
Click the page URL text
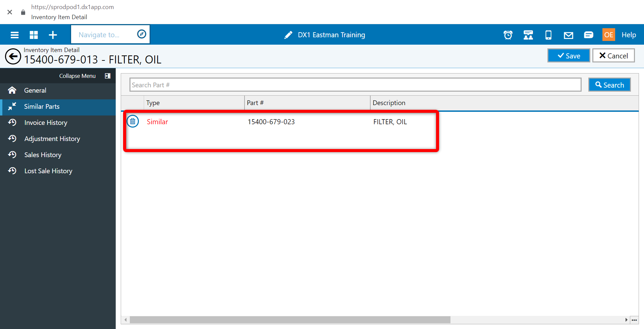point(72,7)
